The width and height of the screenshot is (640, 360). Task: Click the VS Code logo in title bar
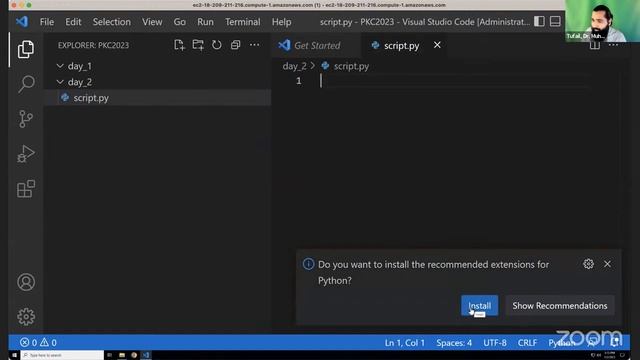pos(22,22)
